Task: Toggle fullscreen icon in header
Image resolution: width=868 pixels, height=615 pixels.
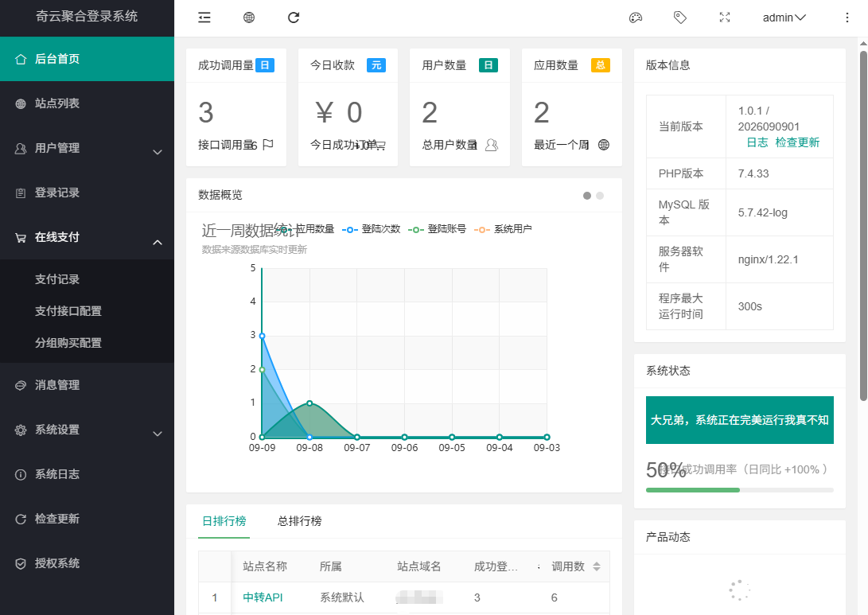Action: pos(725,18)
